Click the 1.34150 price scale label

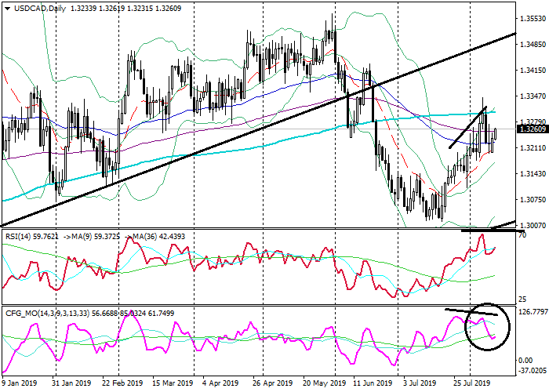[533, 71]
